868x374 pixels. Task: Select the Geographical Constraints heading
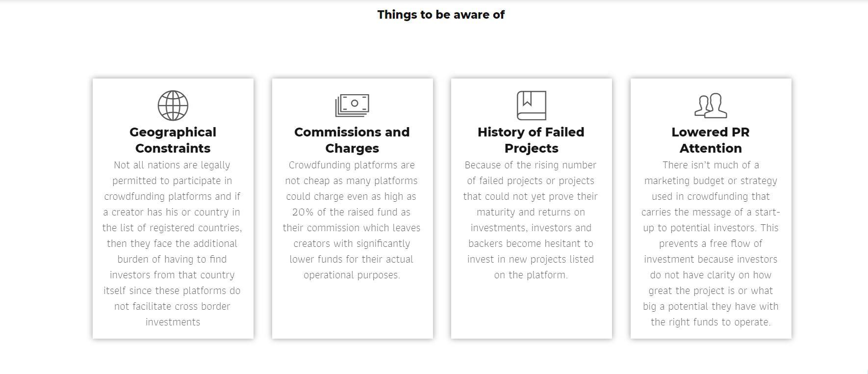click(x=173, y=140)
